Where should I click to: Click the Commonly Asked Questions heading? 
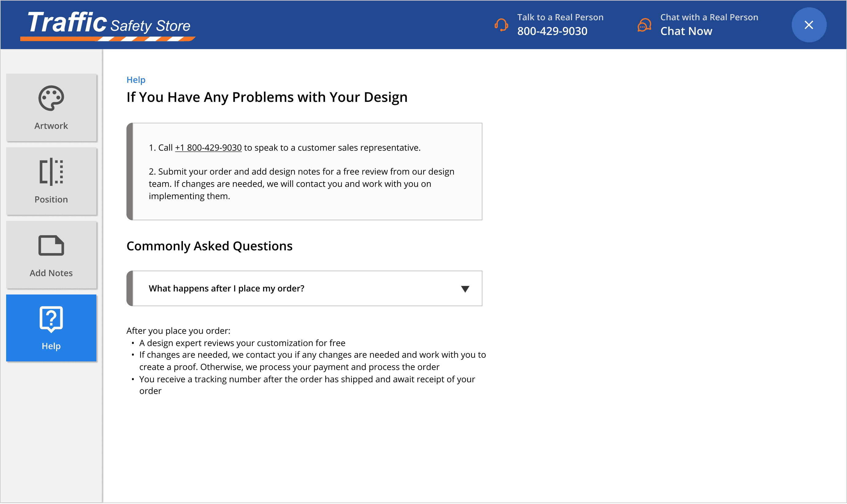coord(209,246)
